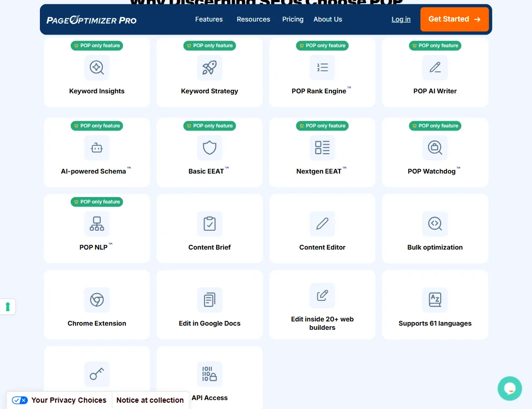This screenshot has width=532, height=409.
Task: Click the Edit inside 20+ web builders label
Action: (322, 323)
